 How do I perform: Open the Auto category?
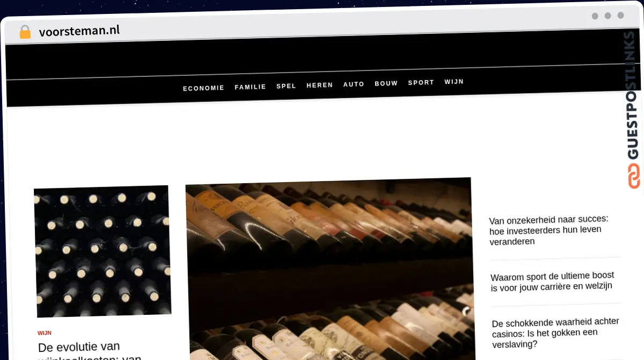click(354, 84)
